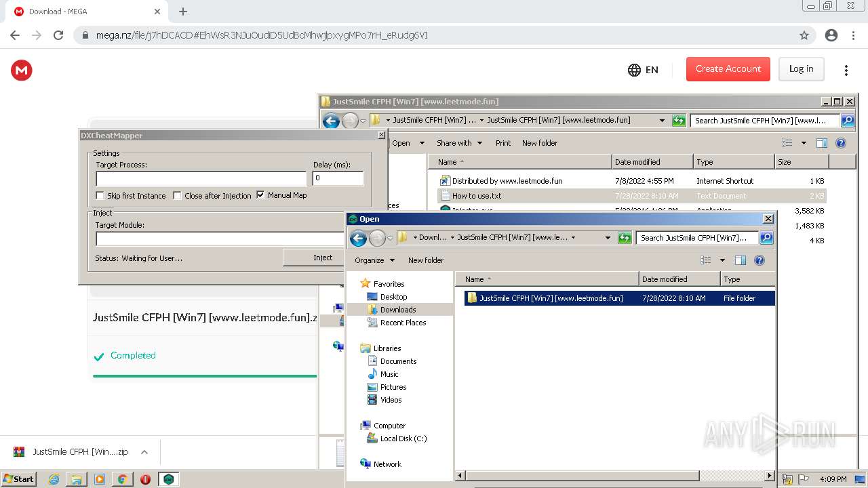Click New folder in Explorer toolbar

(540, 143)
